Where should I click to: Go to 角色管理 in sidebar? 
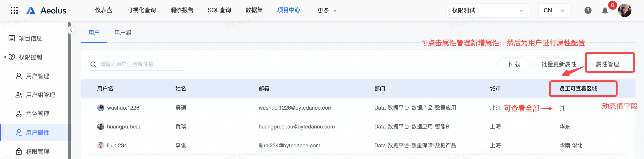(37, 114)
